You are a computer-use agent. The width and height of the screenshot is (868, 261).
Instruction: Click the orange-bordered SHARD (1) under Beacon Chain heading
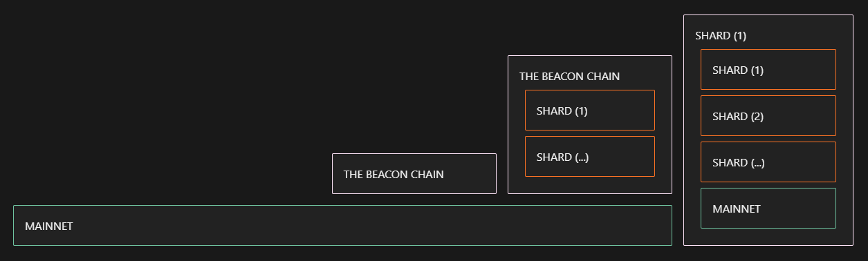pos(590,110)
